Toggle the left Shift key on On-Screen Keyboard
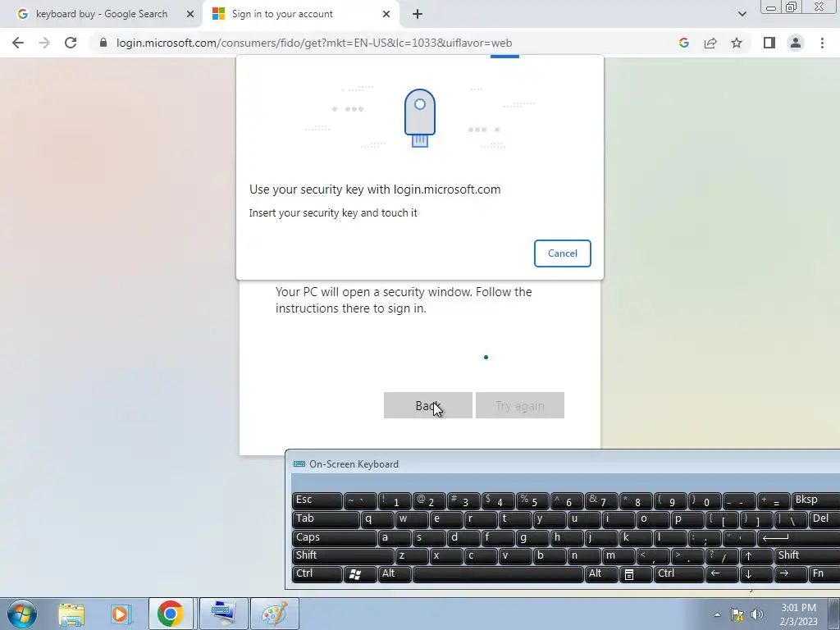 (343, 556)
